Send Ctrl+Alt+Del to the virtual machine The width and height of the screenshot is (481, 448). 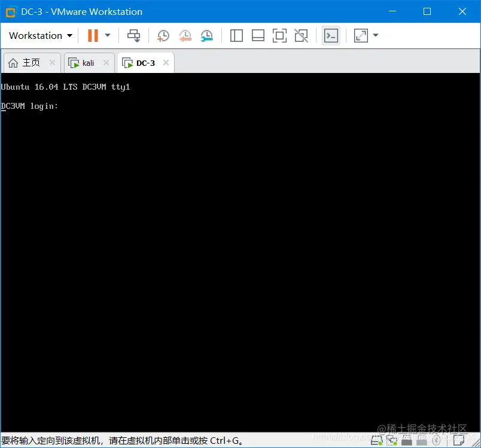pos(134,35)
